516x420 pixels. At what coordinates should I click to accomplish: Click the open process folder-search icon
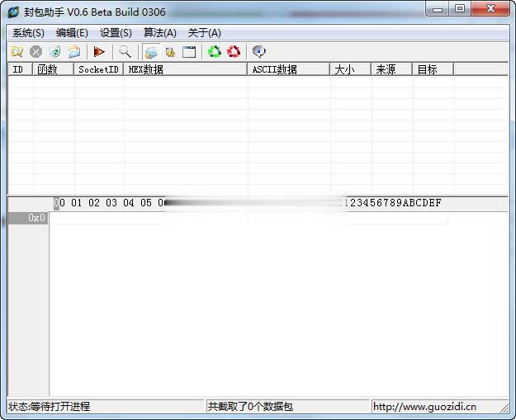tap(17, 52)
